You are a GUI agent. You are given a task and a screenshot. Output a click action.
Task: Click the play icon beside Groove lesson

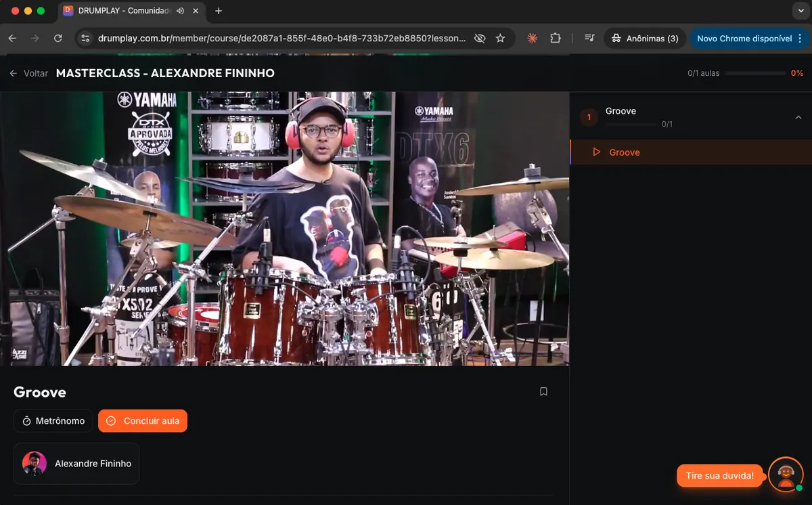point(596,152)
